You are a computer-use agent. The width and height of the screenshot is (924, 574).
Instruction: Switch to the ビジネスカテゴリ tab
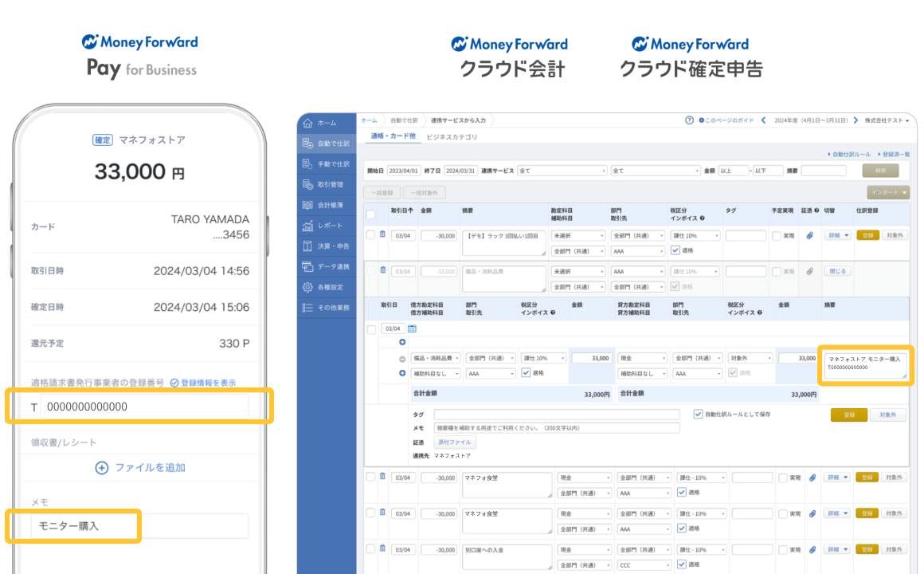(x=452, y=137)
